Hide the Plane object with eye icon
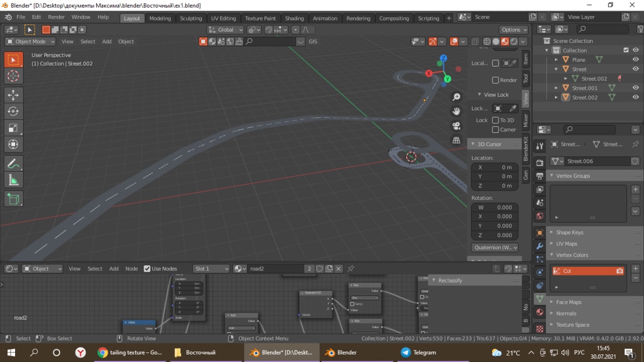 635,59
